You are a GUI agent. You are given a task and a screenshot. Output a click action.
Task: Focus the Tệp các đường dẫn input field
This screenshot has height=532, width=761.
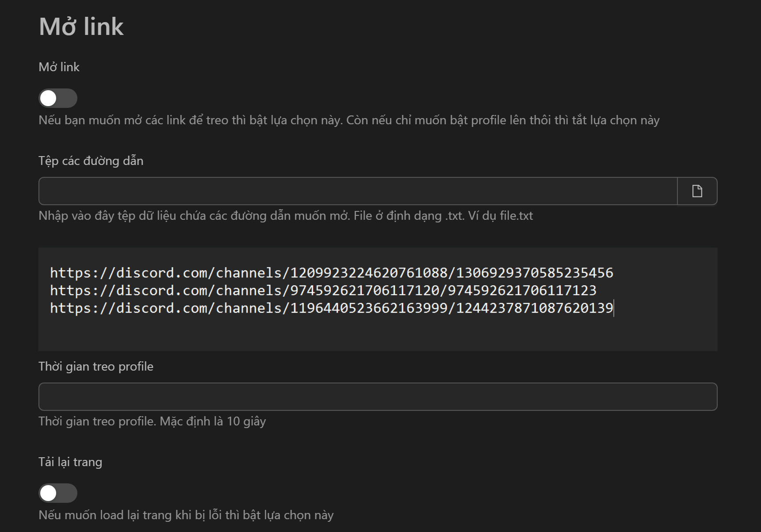click(357, 191)
